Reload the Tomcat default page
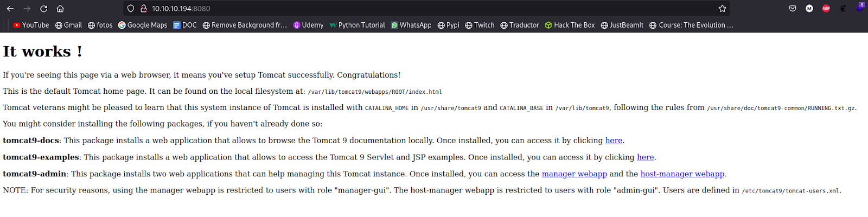The width and height of the screenshot is (868, 217). [x=43, y=9]
